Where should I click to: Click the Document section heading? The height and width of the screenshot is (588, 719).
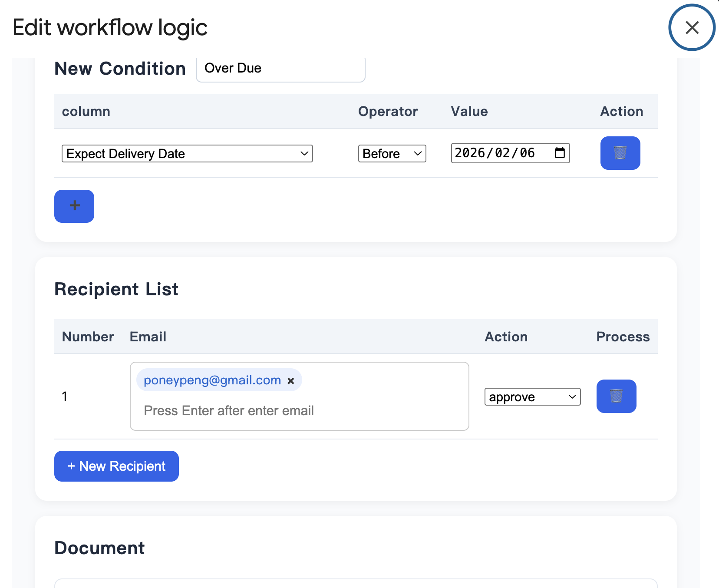click(99, 548)
